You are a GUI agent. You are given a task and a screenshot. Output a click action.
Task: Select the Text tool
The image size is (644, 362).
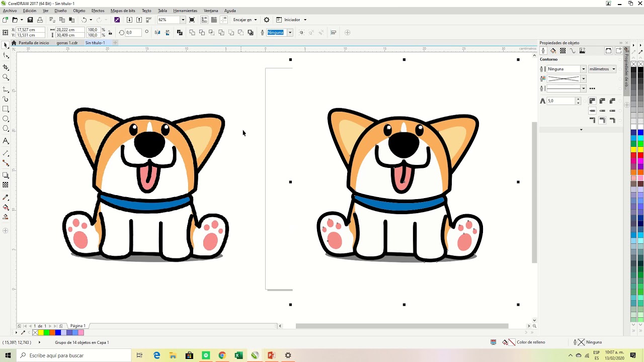[x=6, y=141]
